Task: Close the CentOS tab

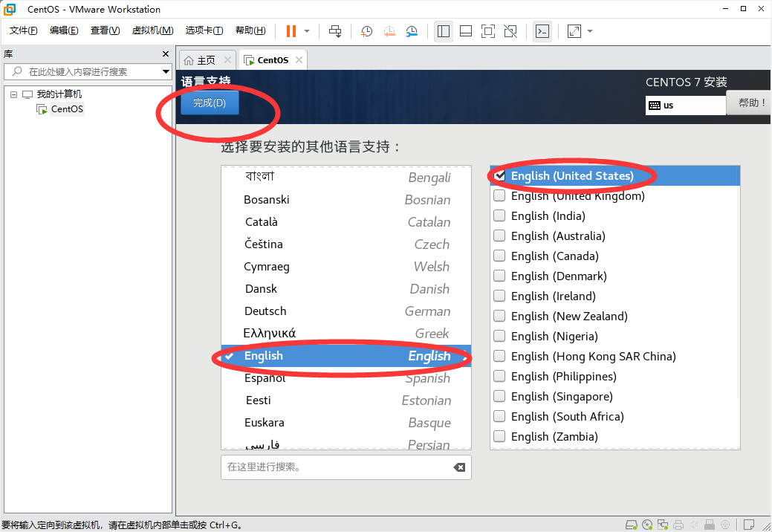Action: [299, 59]
